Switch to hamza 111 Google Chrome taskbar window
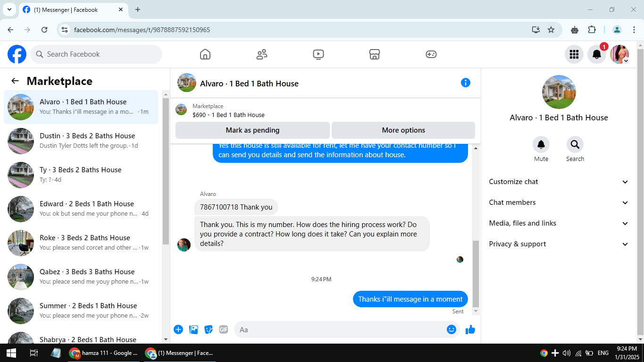 click(104, 353)
